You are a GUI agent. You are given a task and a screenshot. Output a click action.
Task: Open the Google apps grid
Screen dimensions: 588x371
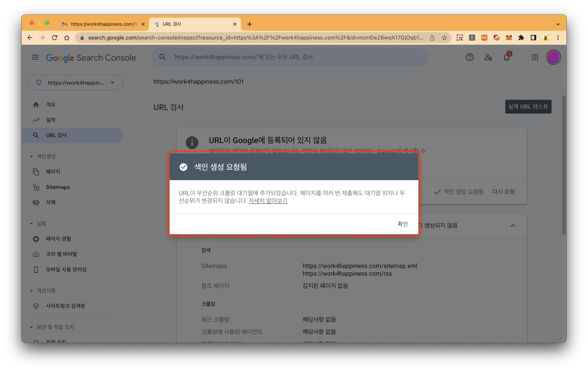535,57
